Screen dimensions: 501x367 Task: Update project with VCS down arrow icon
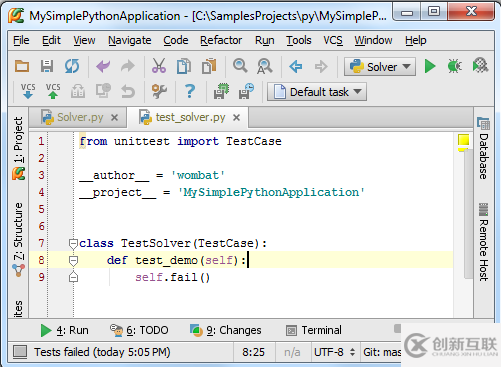28,91
